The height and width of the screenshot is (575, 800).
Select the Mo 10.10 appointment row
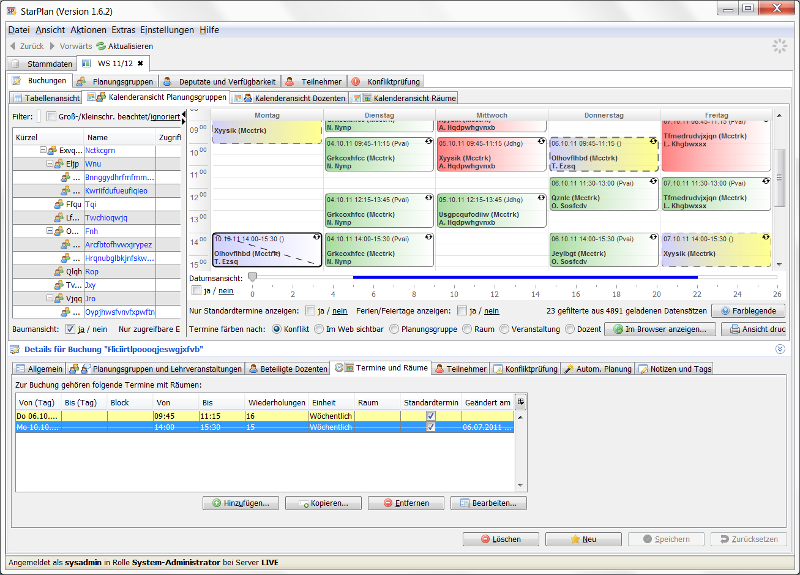click(264, 427)
